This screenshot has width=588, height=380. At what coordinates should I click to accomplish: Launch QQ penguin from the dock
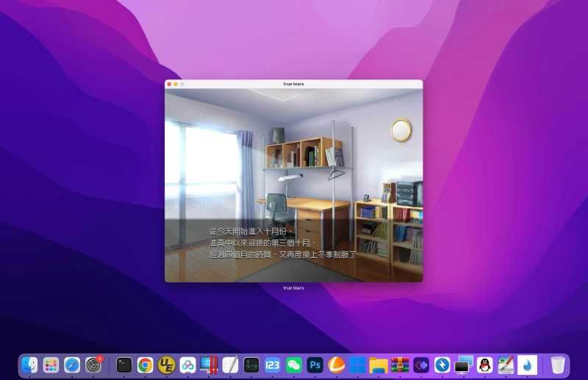point(485,365)
